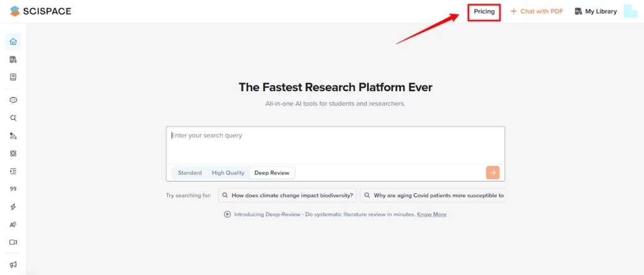Open My Library from the top bar

tap(596, 11)
